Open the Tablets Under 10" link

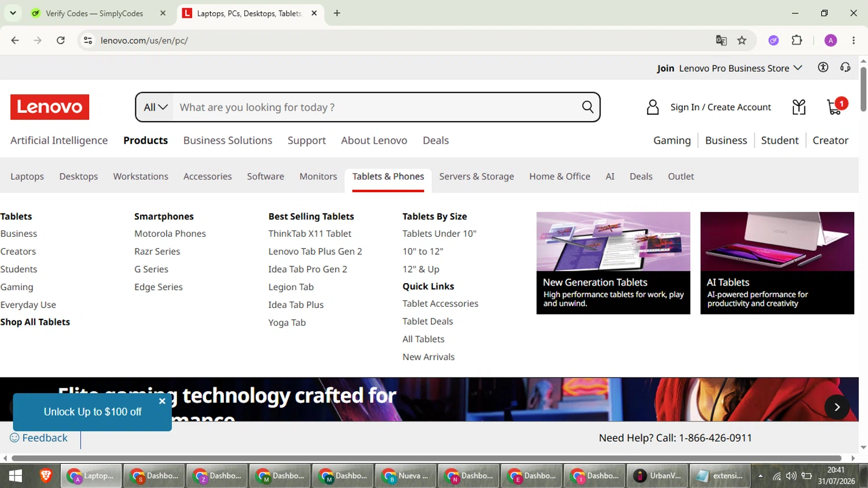[440, 234]
